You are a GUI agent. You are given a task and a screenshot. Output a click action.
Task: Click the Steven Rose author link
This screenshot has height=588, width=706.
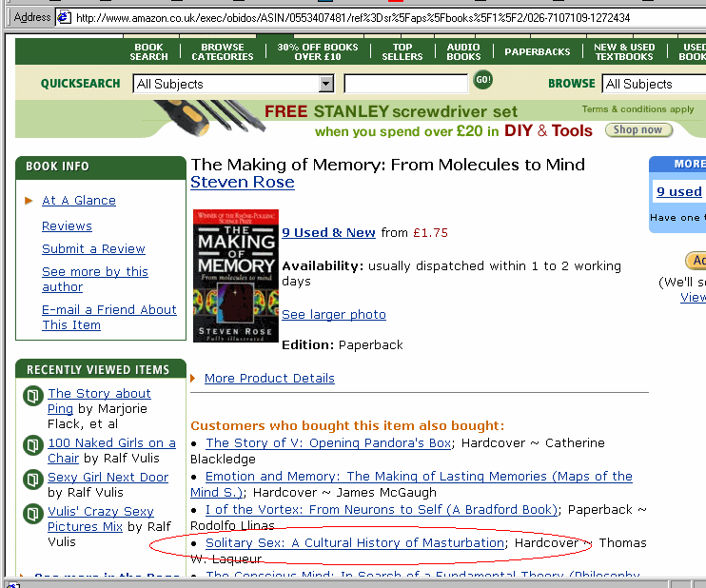pos(243,182)
